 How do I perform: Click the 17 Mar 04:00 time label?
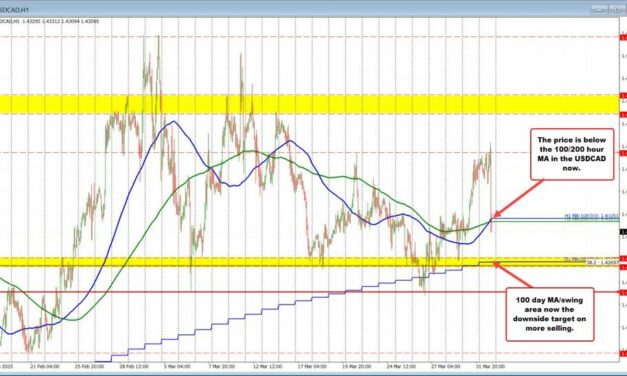point(311,366)
